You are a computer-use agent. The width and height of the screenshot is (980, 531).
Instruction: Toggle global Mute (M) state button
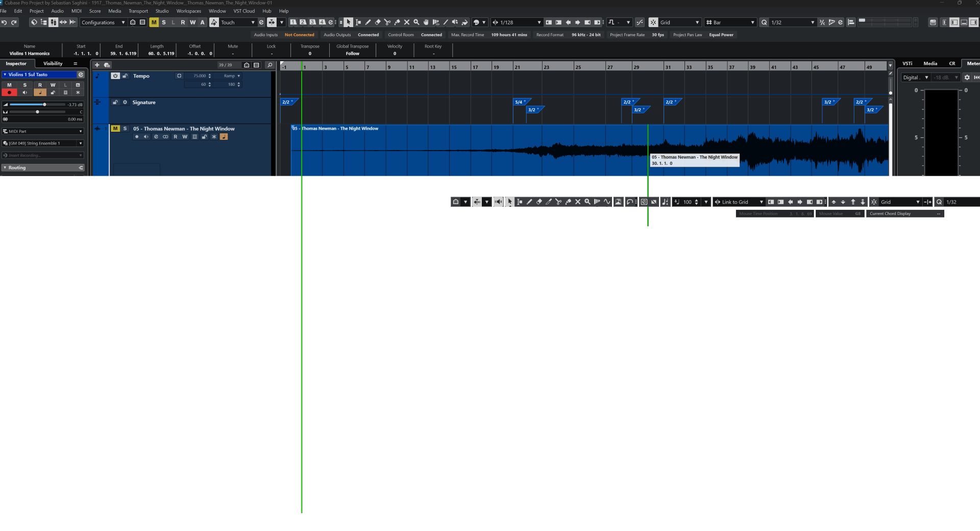coord(154,22)
